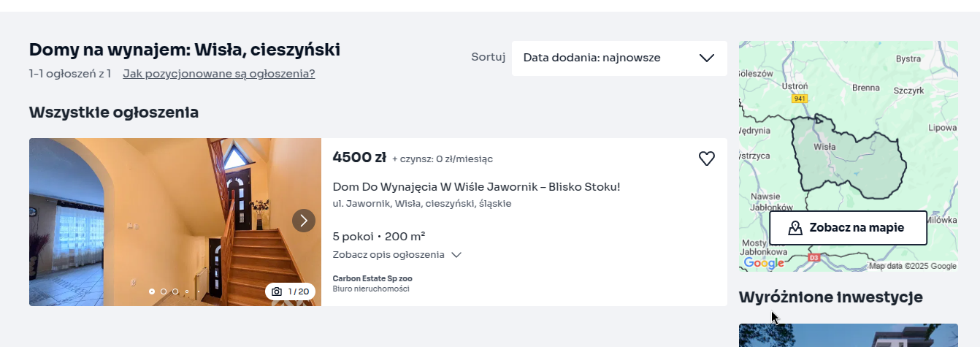
Task: Select the first carousel dot indicator
Action: pyautogui.click(x=152, y=291)
